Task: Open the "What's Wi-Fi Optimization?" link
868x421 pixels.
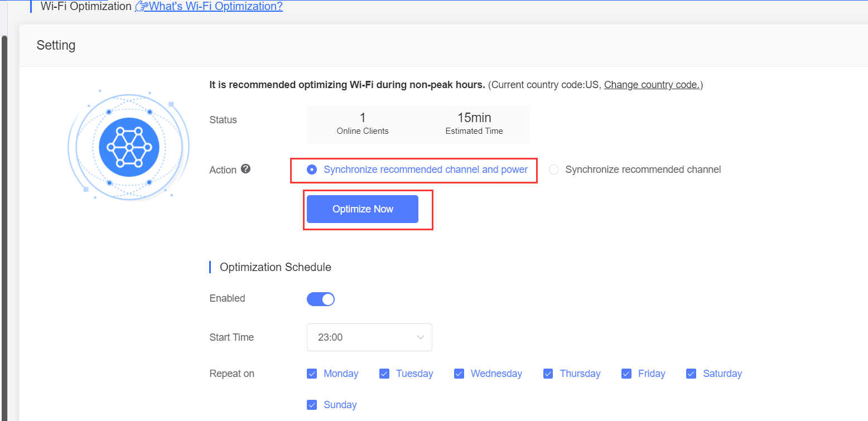Action: click(x=214, y=7)
